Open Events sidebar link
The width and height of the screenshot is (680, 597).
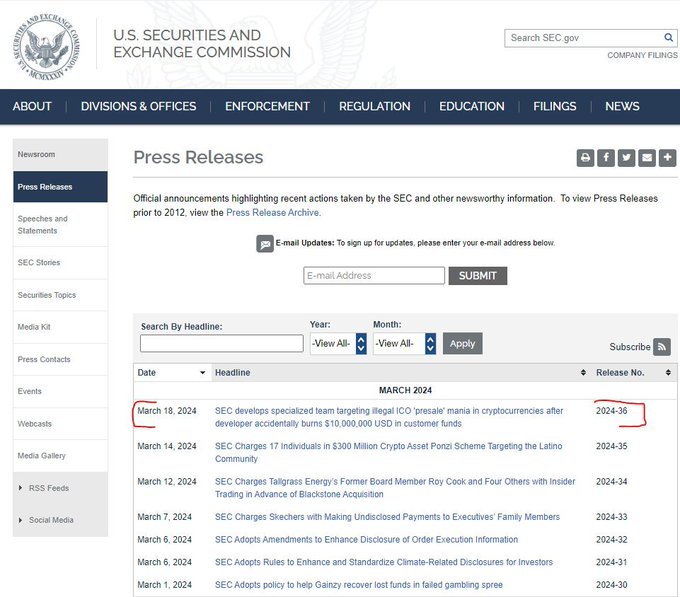pyautogui.click(x=60, y=391)
